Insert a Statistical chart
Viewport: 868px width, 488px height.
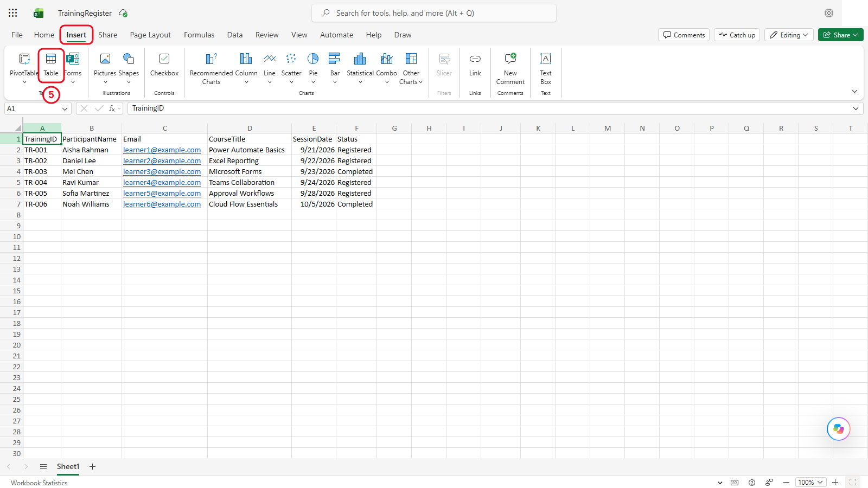(x=360, y=68)
